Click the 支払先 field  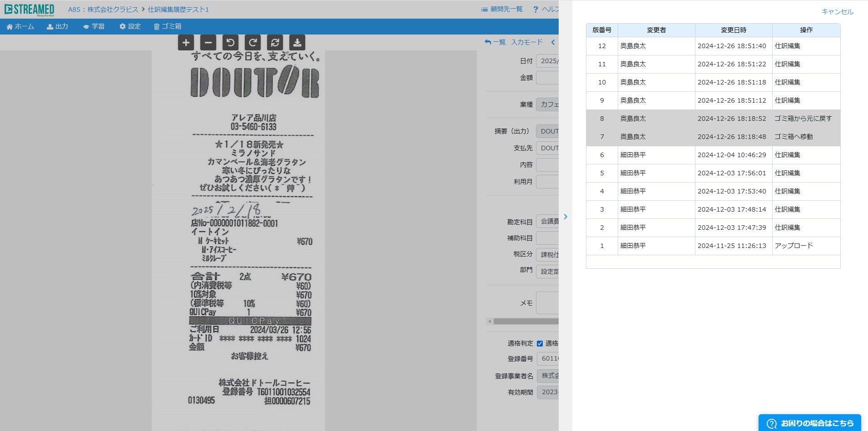pyautogui.click(x=547, y=148)
